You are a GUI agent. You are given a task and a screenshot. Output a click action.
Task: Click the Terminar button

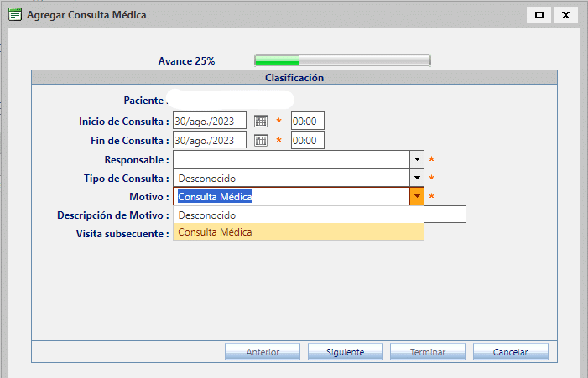(428, 352)
